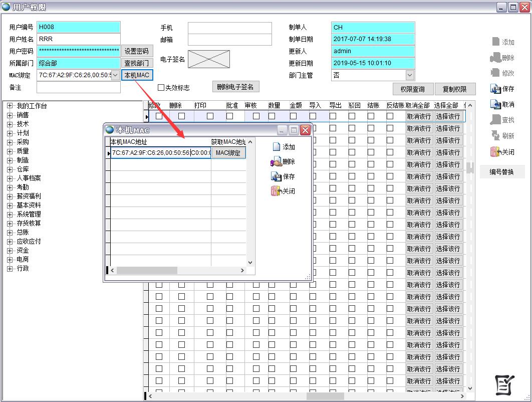The height and width of the screenshot is (402, 532).
Task: Check the 打印 checkbox in first row
Action: tap(210, 116)
